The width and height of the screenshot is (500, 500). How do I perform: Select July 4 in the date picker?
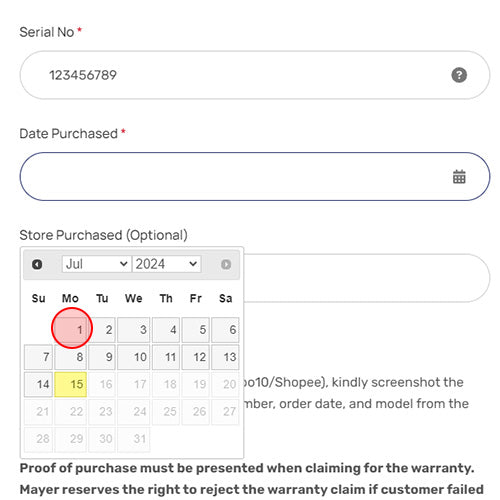pos(166,330)
